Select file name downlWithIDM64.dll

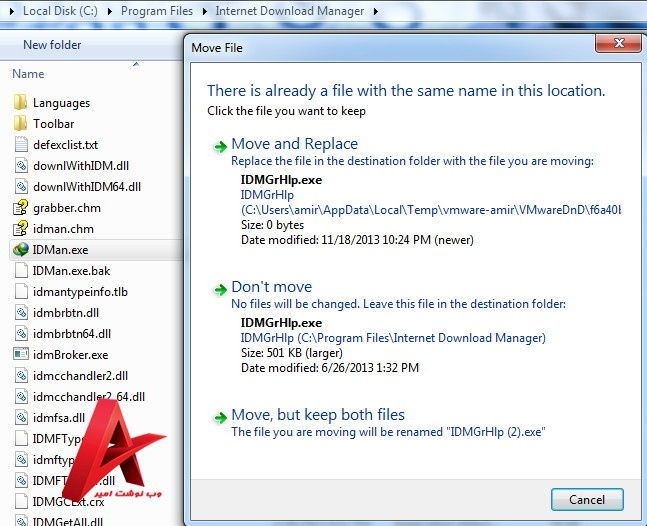coord(87,187)
